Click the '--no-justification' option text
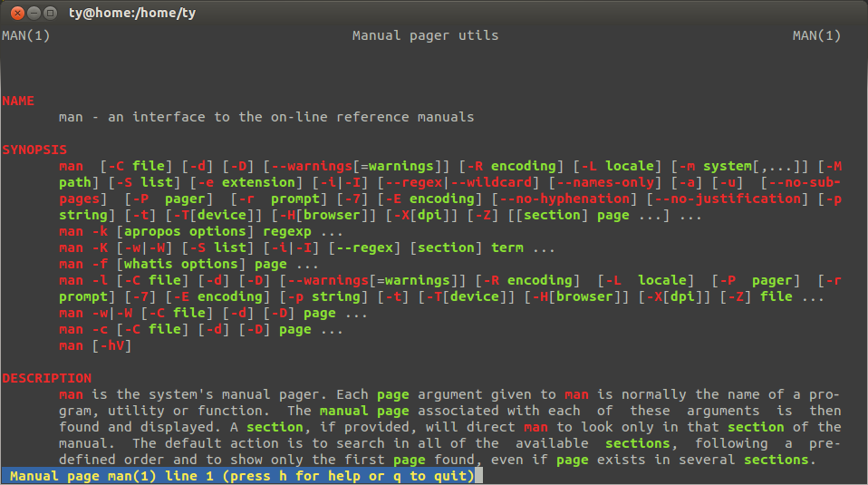This screenshot has height=485, width=868. [728, 199]
